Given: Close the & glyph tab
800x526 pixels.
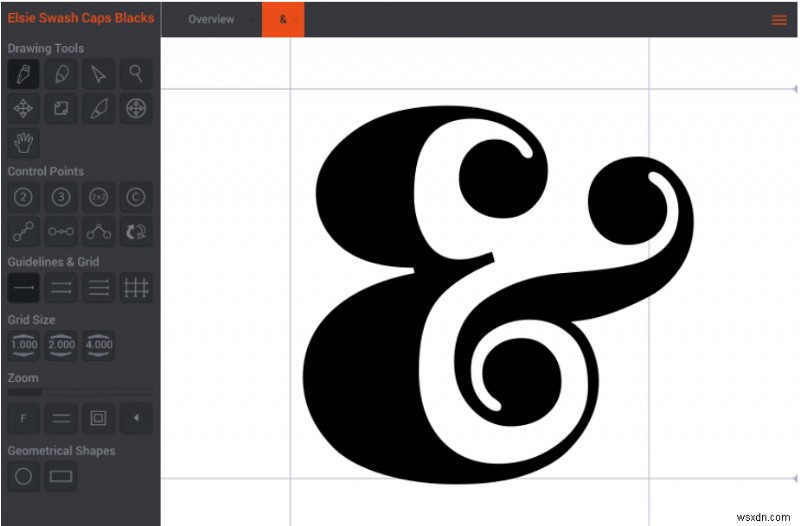Looking at the screenshot, I should (296, 20).
